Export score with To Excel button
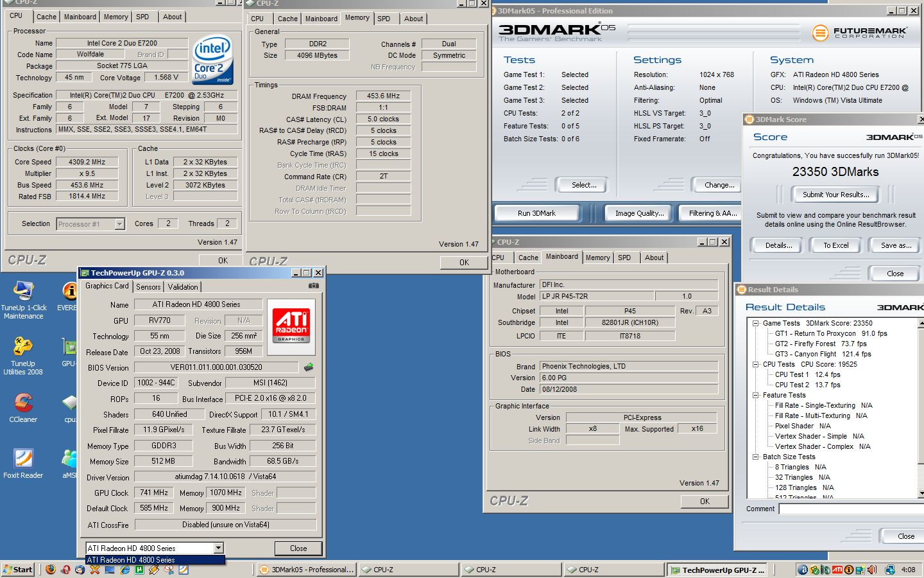The height and width of the screenshot is (578, 924). point(835,245)
